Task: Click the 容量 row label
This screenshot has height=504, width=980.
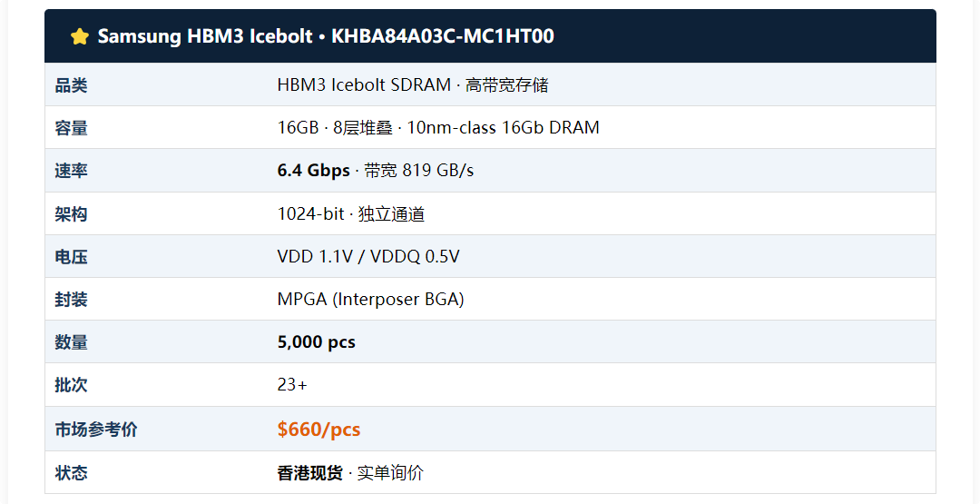Action: pyautogui.click(x=72, y=127)
